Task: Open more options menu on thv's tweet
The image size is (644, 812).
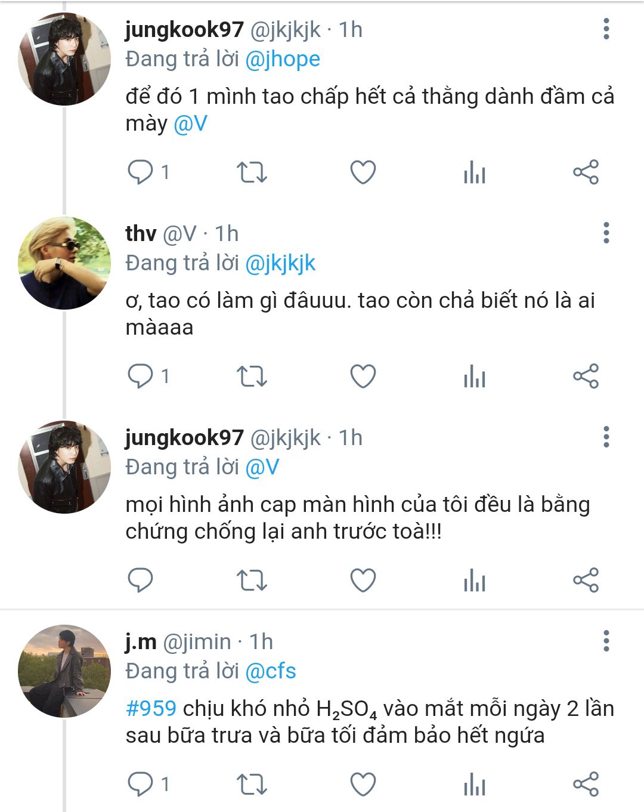Action: [606, 233]
